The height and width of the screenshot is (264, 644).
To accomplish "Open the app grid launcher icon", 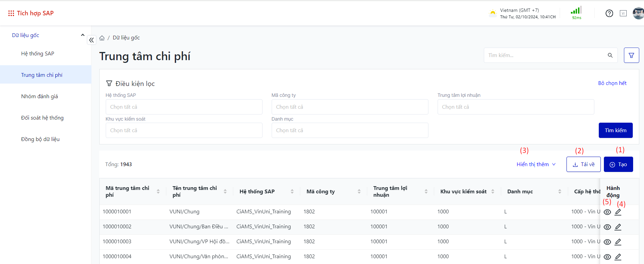I will (x=11, y=13).
